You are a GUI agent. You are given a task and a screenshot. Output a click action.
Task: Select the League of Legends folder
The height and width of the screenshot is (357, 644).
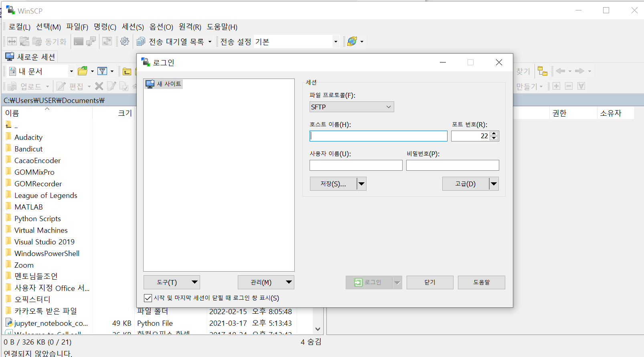coord(46,196)
